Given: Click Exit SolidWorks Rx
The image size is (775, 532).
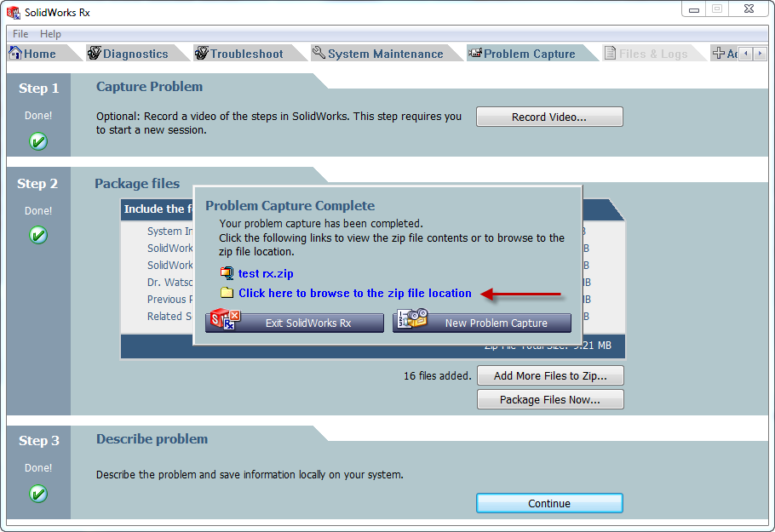Looking at the screenshot, I should (x=295, y=323).
